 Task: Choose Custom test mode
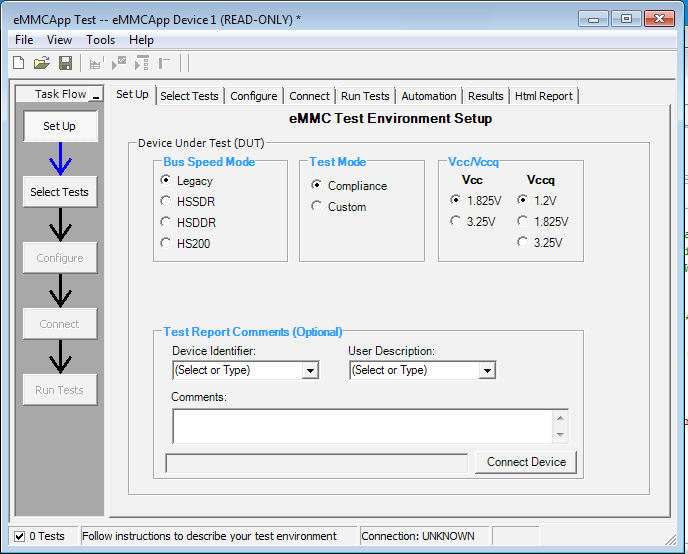click(x=317, y=207)
